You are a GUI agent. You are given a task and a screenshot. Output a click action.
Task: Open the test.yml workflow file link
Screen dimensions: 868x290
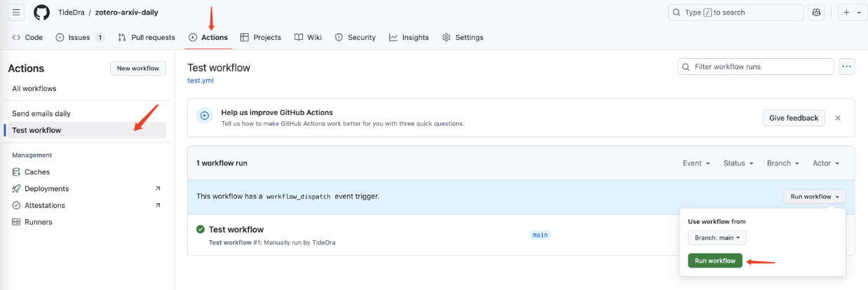coord(201,81)
